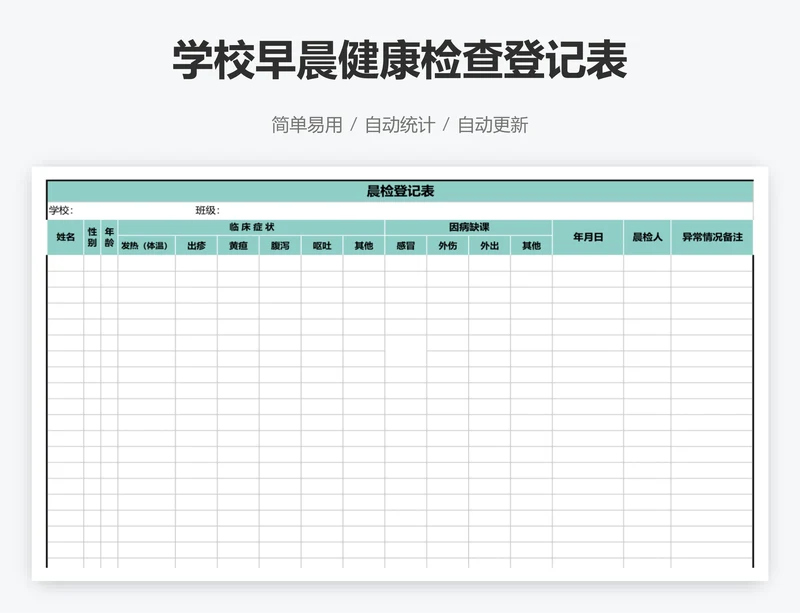Click the 外出 column header
The height and width of the screenshot is (613, 800).
pyautogui.click(x=489, y=246)
